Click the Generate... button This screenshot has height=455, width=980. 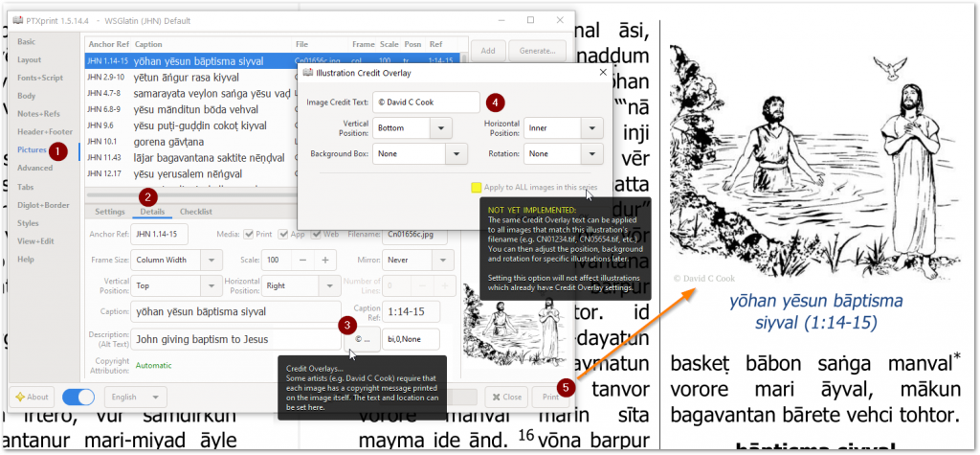click(x=537, y=51)
